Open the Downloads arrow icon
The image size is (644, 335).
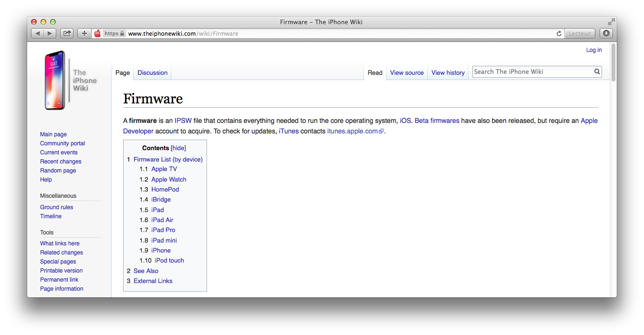click(x=606, y=33)
